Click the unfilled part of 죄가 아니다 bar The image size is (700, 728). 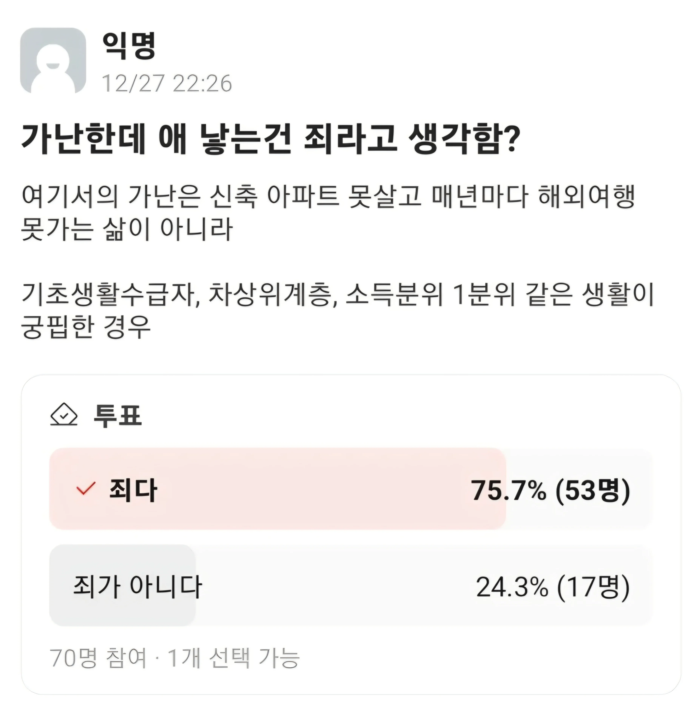(x=424, y=585)
